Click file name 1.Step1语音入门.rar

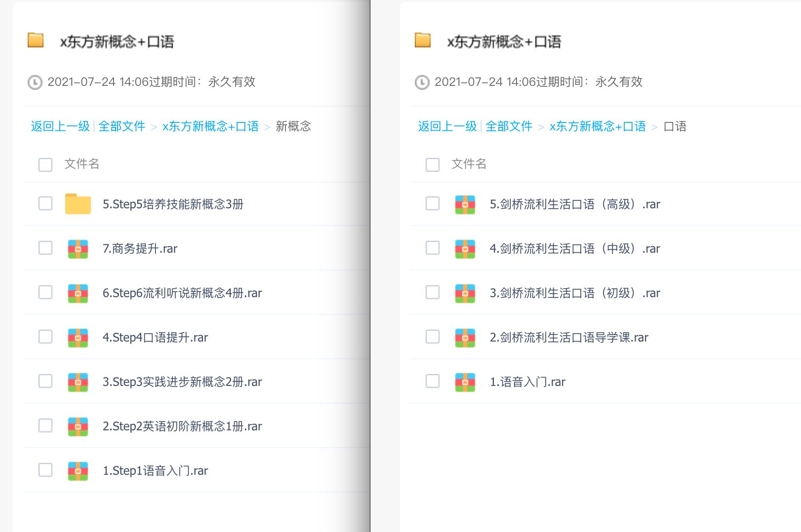[x=155, y=471]
